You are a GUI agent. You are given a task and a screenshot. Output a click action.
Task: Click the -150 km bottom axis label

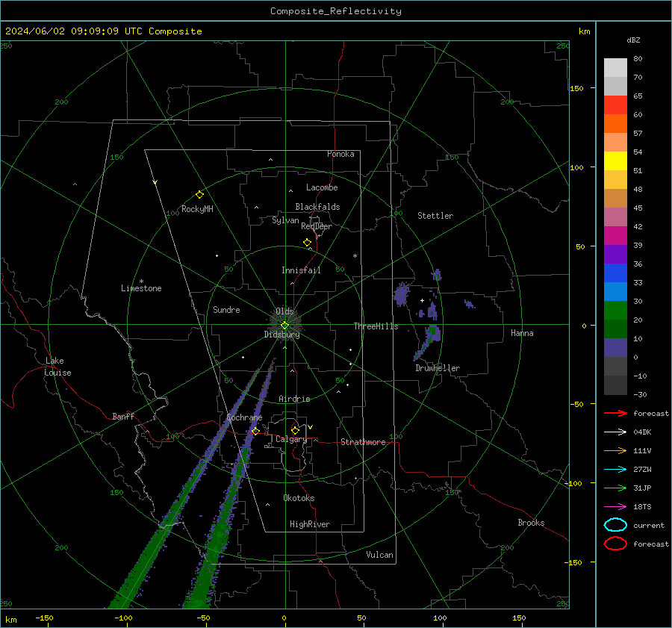[x=44, y=618]
